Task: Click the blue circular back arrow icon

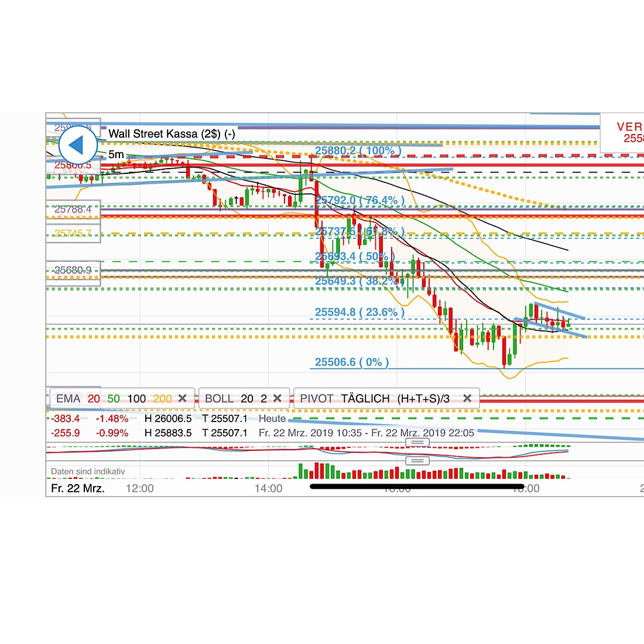Action: coord(78,145)
